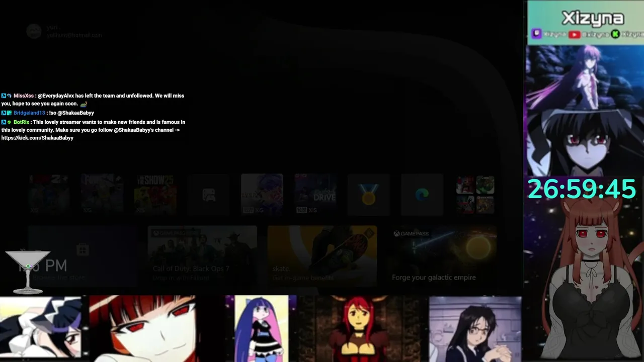Open the My games & apps controller tile

[208, 194]
